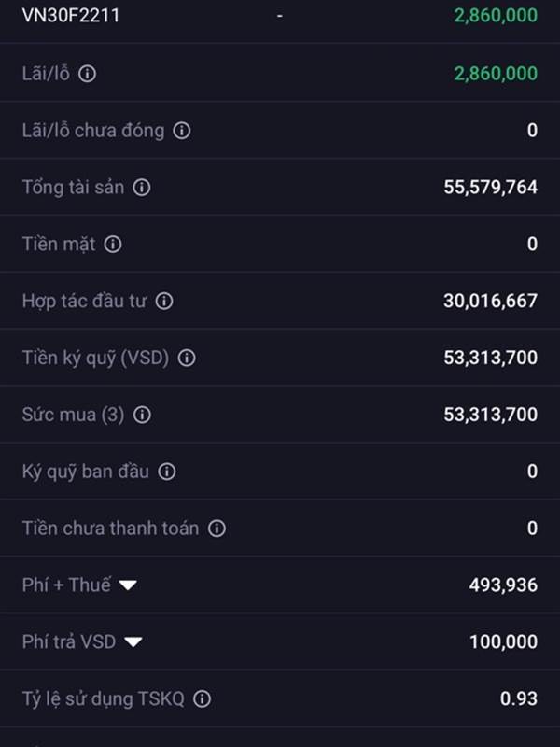Click the TSKQ usage ratio 0.93
This screenshot has width=560, height=747.
pos(519,698)
